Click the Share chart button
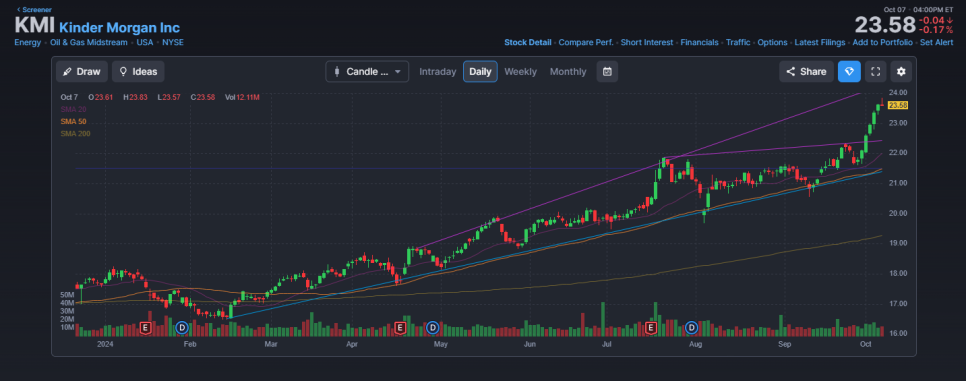This screenshot has height=381, width=966. pyautogui.click(x=806, y=72)
